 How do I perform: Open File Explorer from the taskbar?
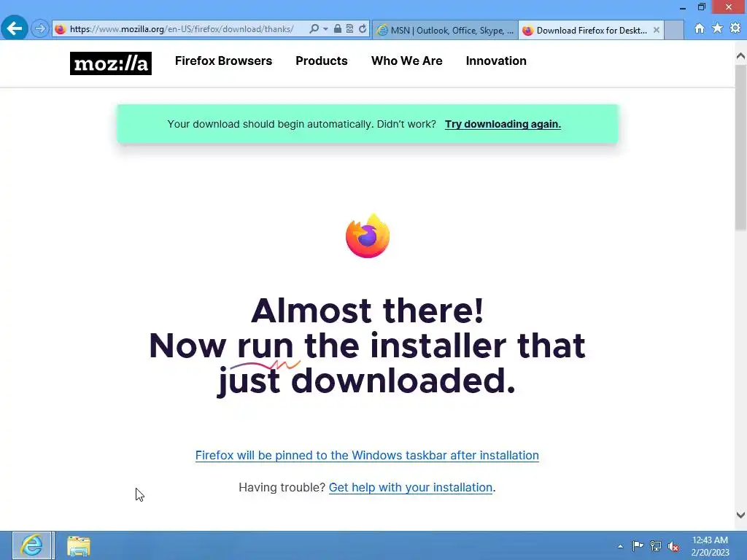tap(79, 545)
